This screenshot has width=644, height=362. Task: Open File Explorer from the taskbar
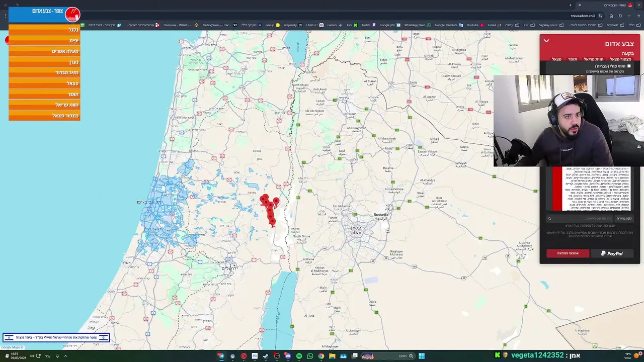coord(332,356)
